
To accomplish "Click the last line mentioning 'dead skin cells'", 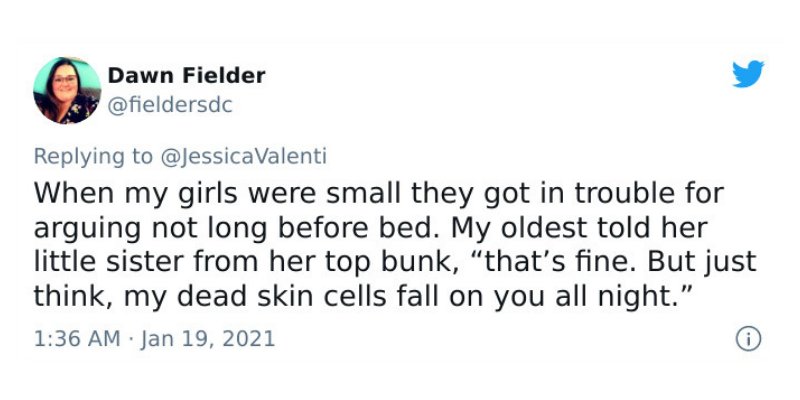I will (x=362, y=296).
